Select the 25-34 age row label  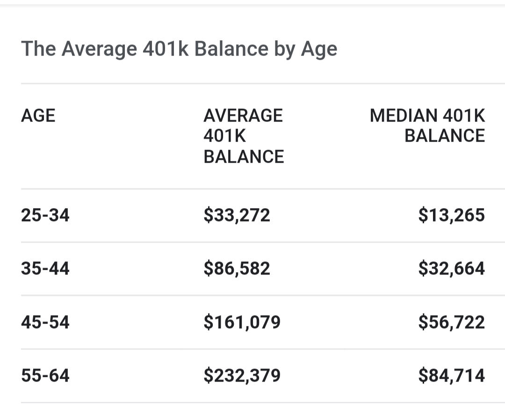(45, 215)
